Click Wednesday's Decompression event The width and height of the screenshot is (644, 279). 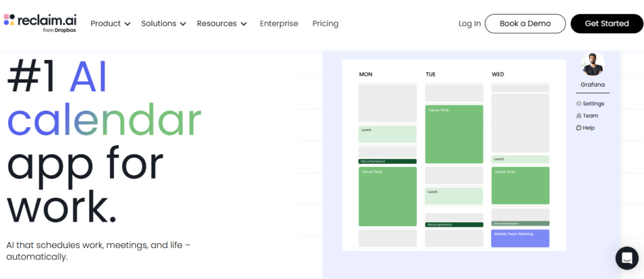pyautogui.click(x=520, y=224)
